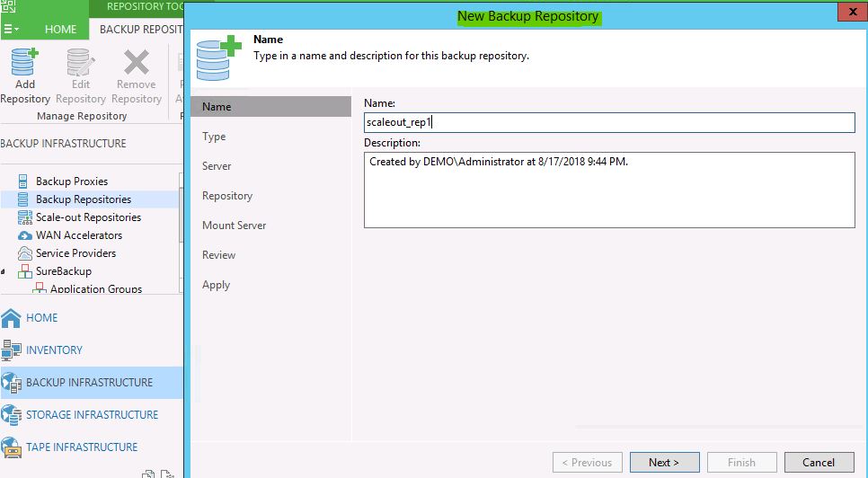Screen dimensions: 868x478
Task: Click the SureBackup node icon
Action: click(25, 271)
